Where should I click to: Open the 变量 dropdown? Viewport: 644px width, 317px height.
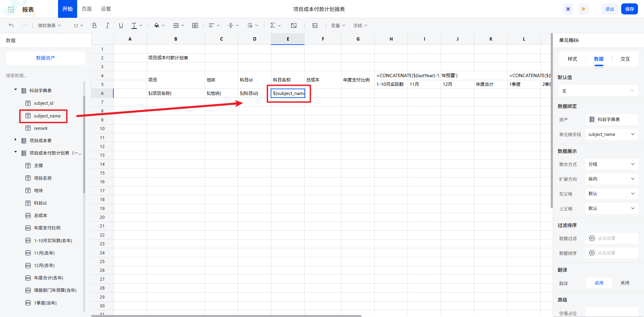[x=338, y=25]
